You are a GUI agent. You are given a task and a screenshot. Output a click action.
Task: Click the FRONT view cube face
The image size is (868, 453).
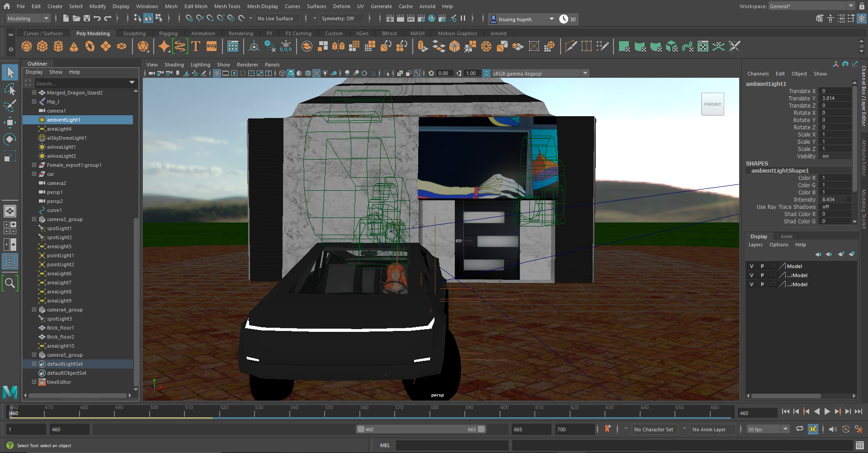tap(712, 104)
